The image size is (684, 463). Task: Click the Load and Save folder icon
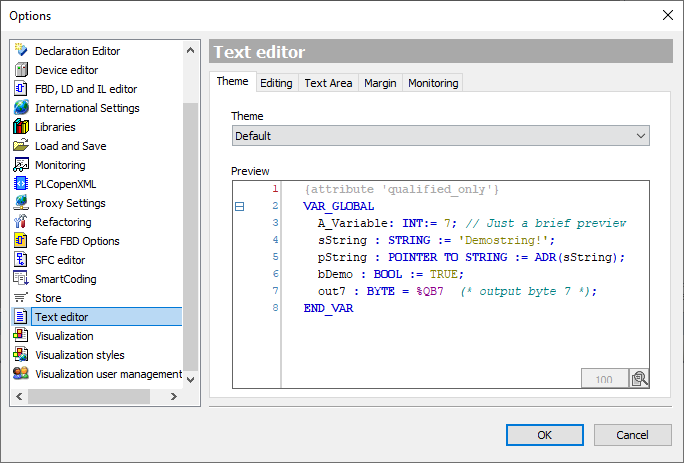tap(21, 146)
